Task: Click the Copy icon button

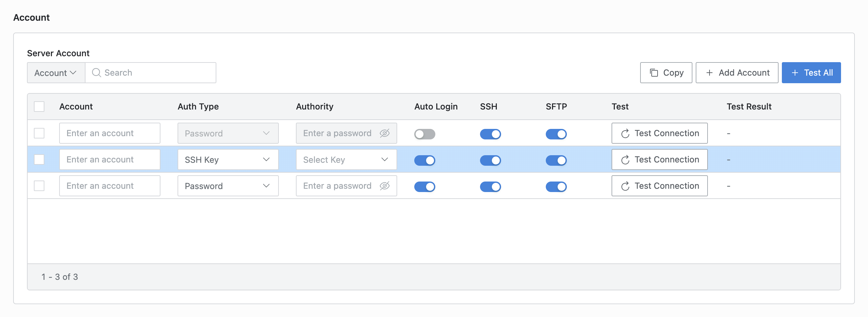Action: tap(666, 73)
